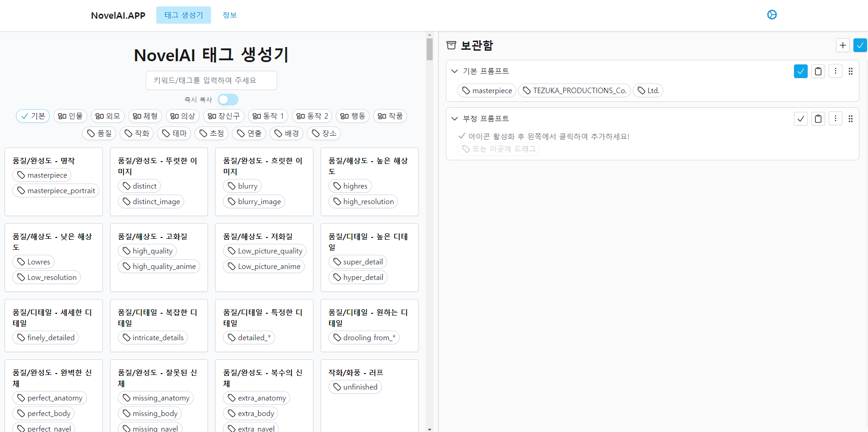Select the 의상 category filter
Viewport: 868px width, 432px height.
coord(183,116)
